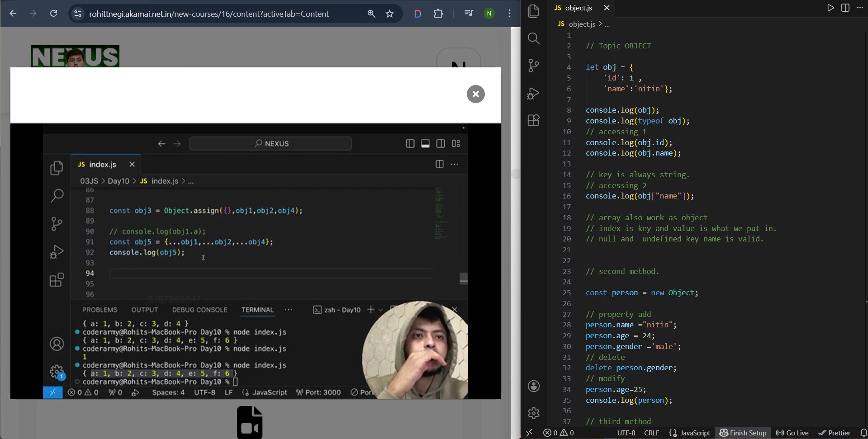
Task: Open the Extensions marketplace view
Action: click(x=534, y=120)
